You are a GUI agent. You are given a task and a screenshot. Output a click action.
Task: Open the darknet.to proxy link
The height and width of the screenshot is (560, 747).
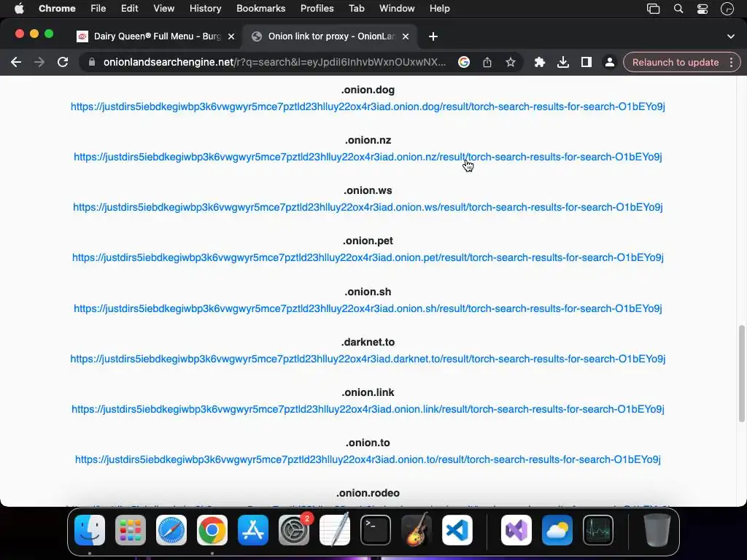[368, 359]
